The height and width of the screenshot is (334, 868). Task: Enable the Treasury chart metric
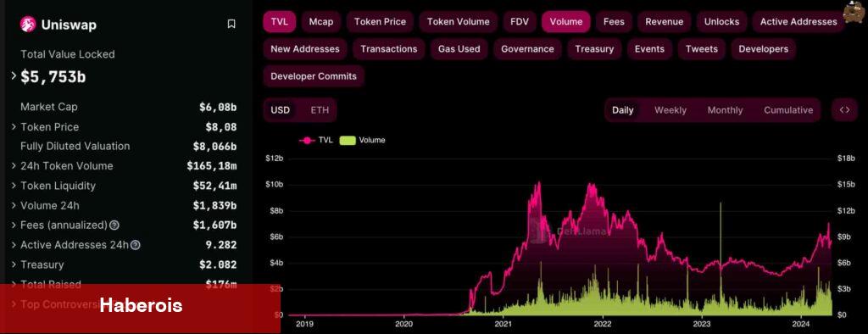tap(594, 48)
